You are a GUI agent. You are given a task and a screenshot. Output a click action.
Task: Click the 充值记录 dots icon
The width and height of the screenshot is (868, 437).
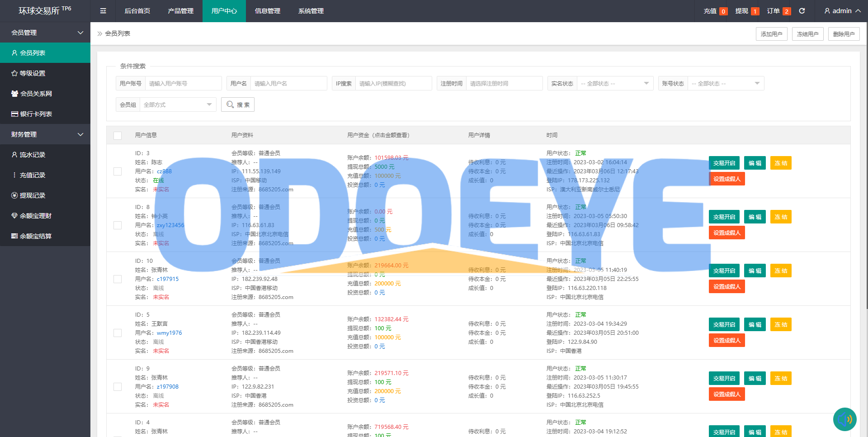[x=14, y=175]
